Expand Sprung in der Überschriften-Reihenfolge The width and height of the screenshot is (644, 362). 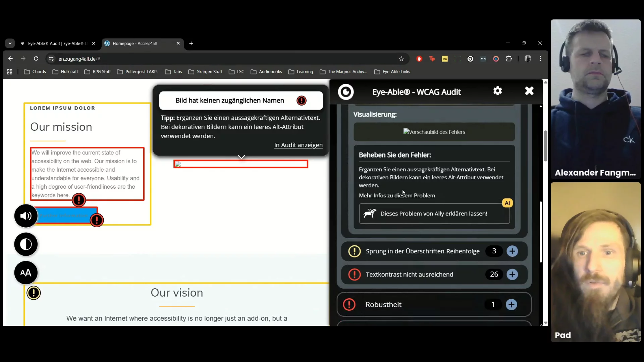click(512, 251)
